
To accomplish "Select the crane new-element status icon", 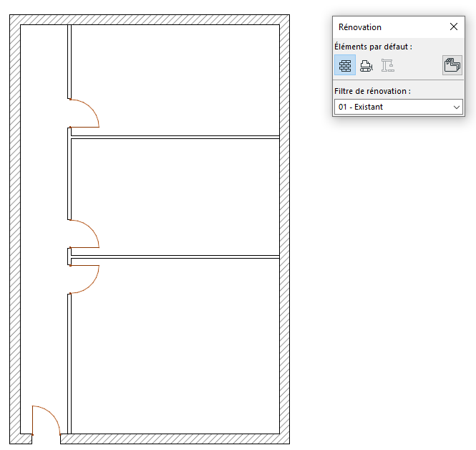I will tap(387, 65).
